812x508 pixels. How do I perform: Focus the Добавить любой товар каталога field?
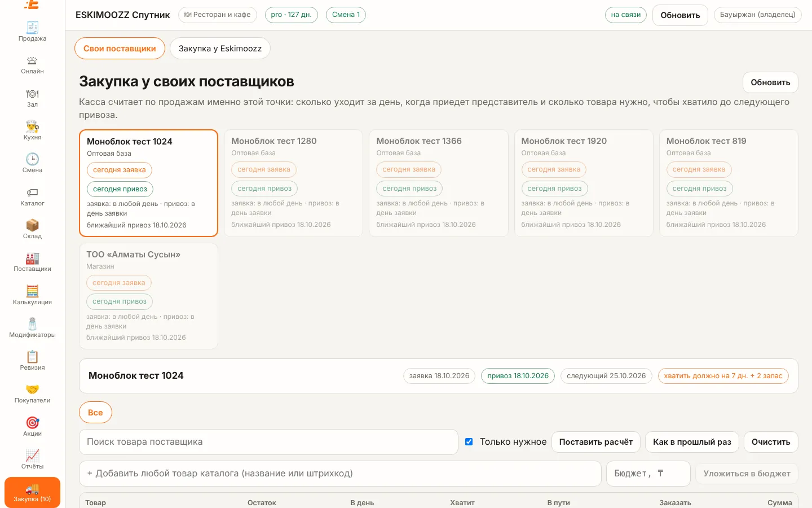tap(340, 474)
